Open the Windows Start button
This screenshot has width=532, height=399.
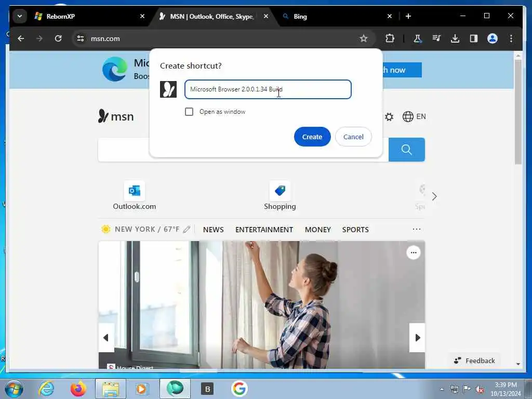click(x=14, y=389)
